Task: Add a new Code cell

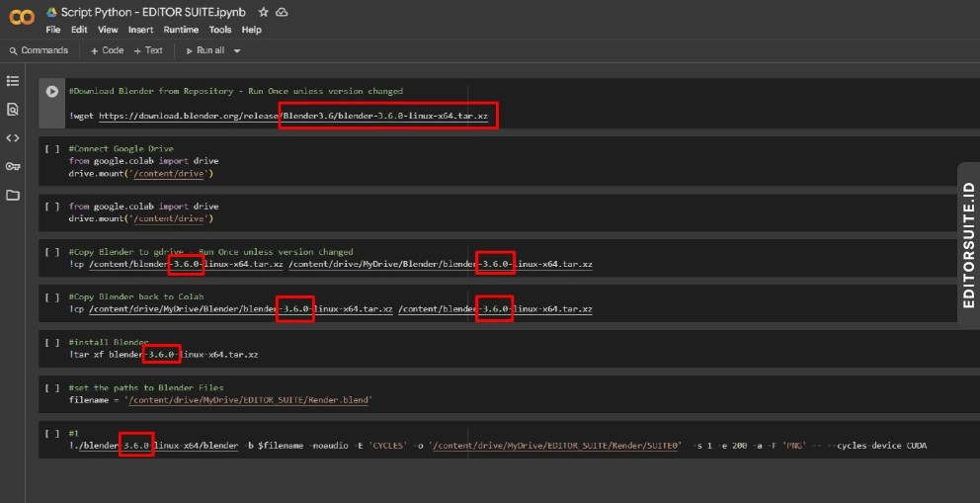Action: pos(107,50)
